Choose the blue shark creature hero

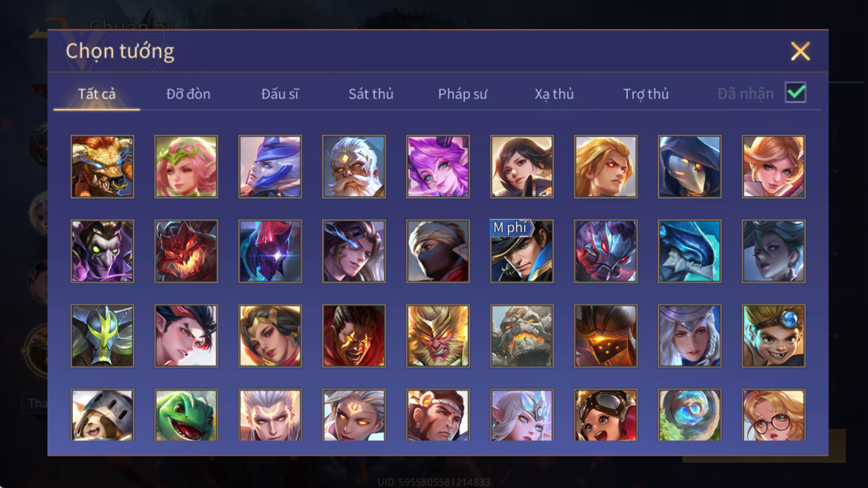[x=690, y=251]
